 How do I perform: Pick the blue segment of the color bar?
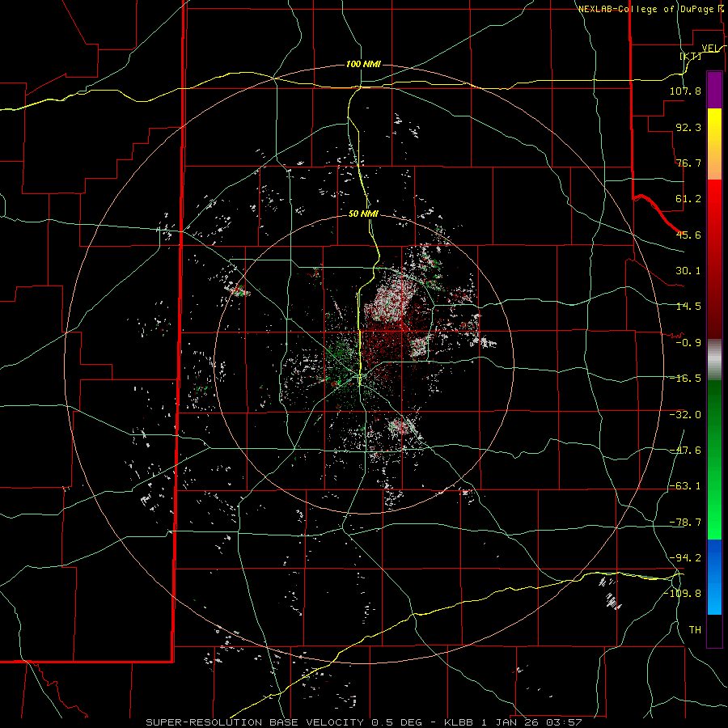(714, 577)
